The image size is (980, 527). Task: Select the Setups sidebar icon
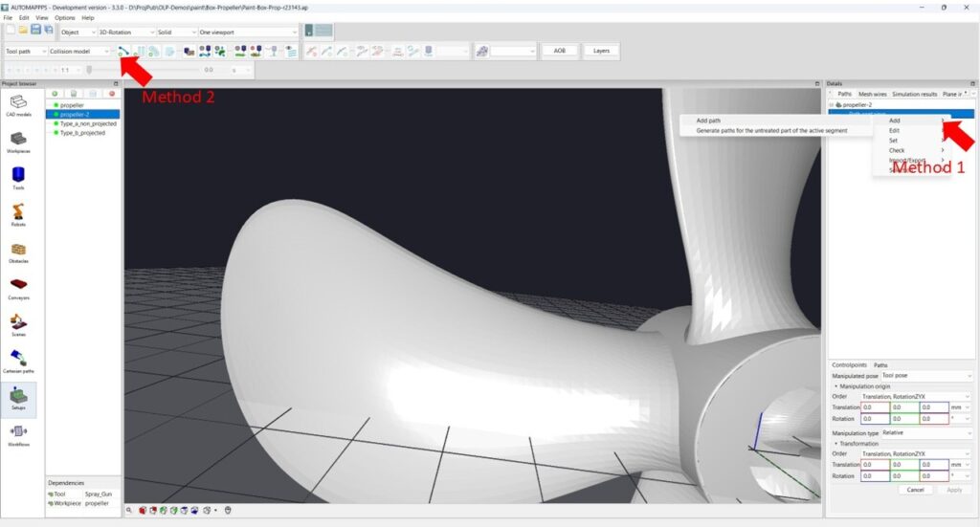click(x=19, y=399)
